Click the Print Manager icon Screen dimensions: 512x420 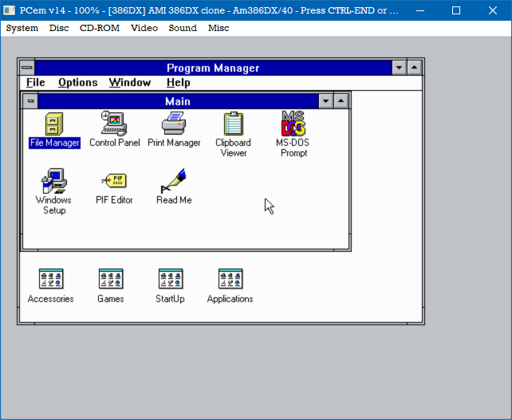[x=174, y=124]
